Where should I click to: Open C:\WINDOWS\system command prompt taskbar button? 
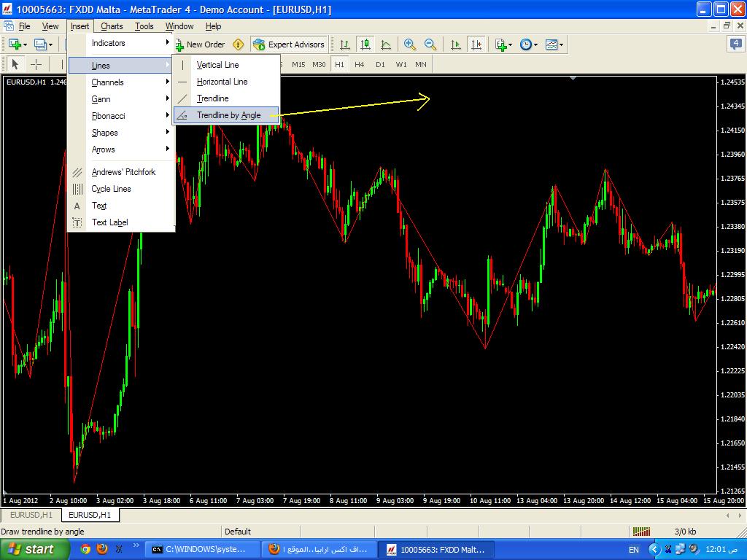tap(202, 549)
